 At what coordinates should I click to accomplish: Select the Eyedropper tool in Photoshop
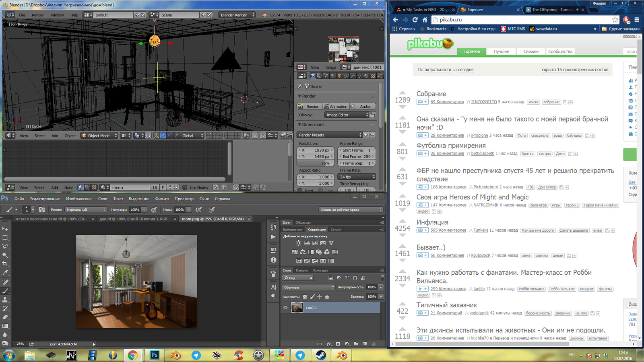5,273
